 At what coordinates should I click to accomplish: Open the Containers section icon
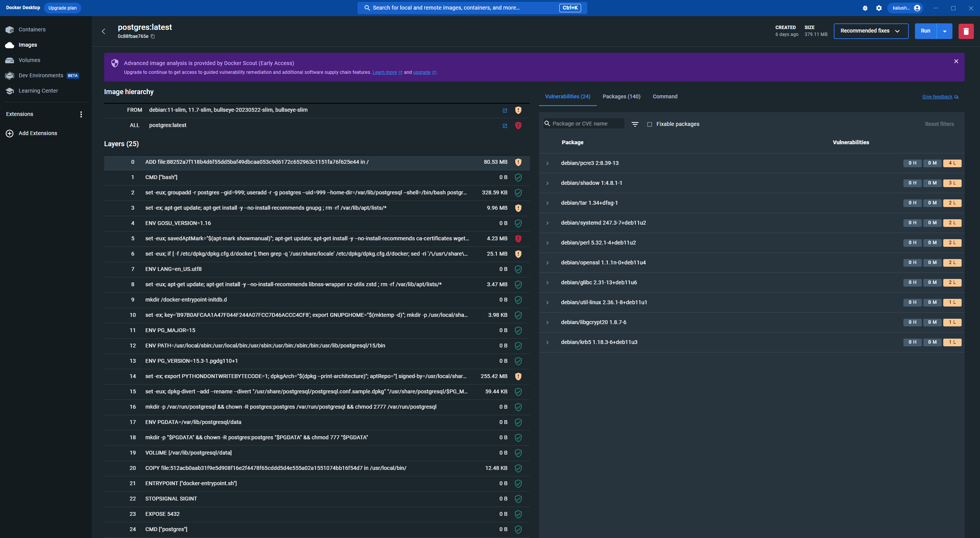coord(10,29)
